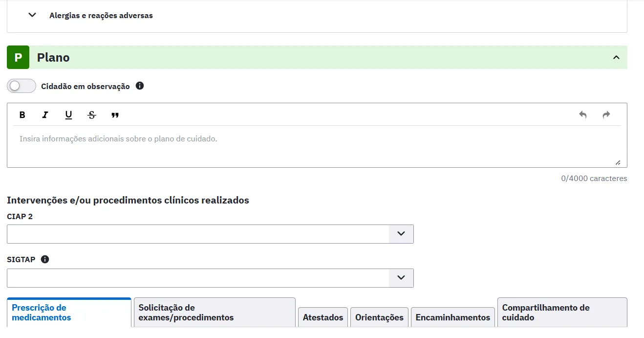Click Intervenções e/ou procedimentos clínicos realizados heading

pyautogui.click(x=128, y=200)
